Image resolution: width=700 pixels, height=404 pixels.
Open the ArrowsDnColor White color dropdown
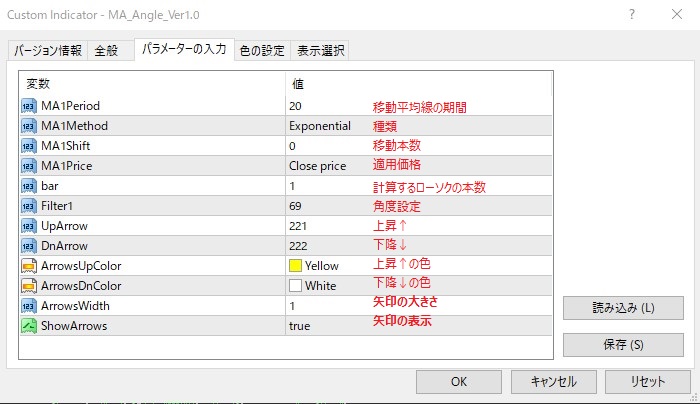[x=313, y=286]
